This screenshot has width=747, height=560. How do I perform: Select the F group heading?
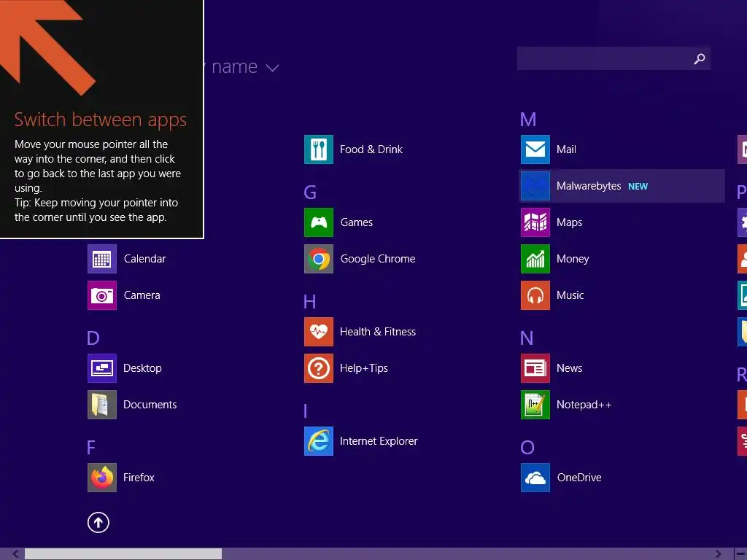click(x=91, y=448)
